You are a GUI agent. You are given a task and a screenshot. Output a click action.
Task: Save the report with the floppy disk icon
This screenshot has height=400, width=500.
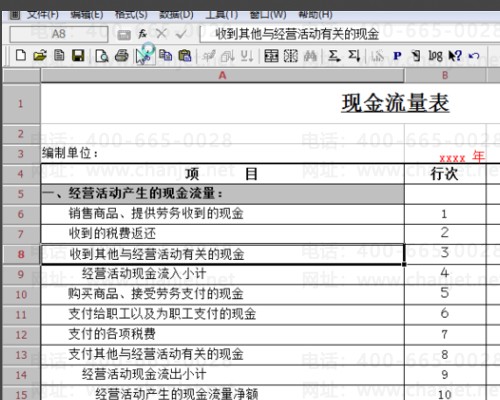coord(78,55)
